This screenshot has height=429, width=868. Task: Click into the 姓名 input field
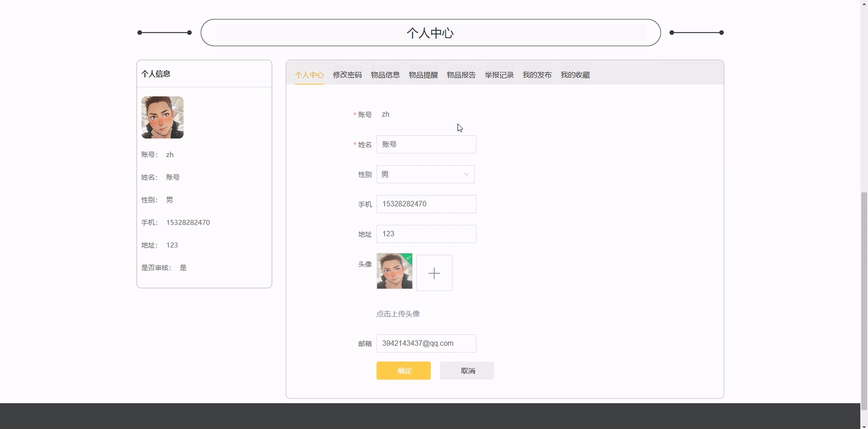click(426, 144)
